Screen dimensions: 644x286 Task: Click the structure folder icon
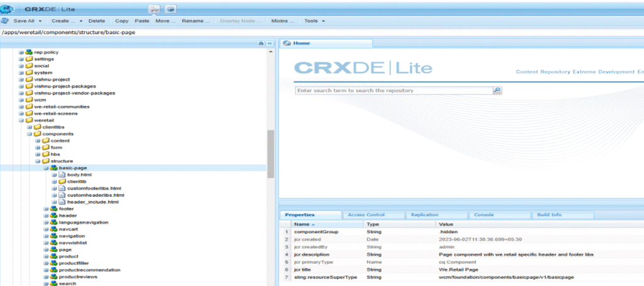[x=45, y=161]
